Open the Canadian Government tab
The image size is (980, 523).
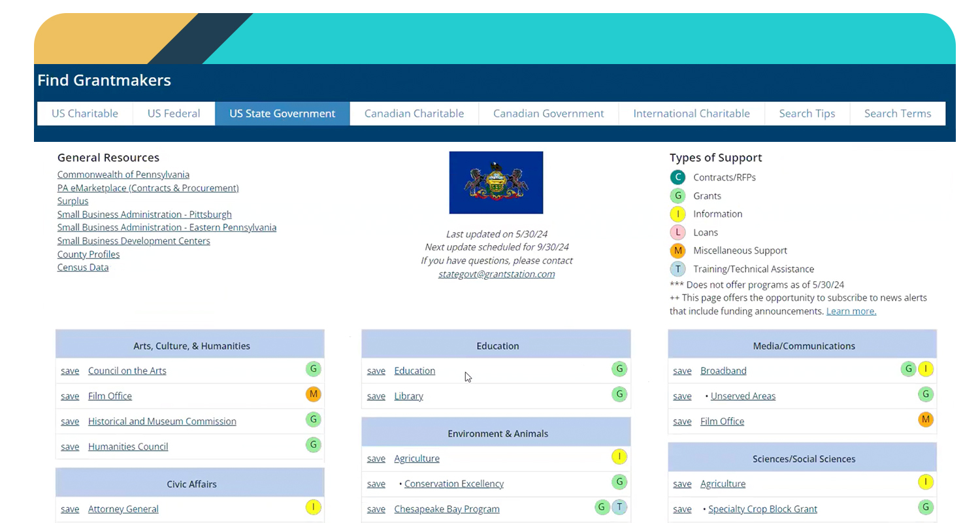[548, 114]
